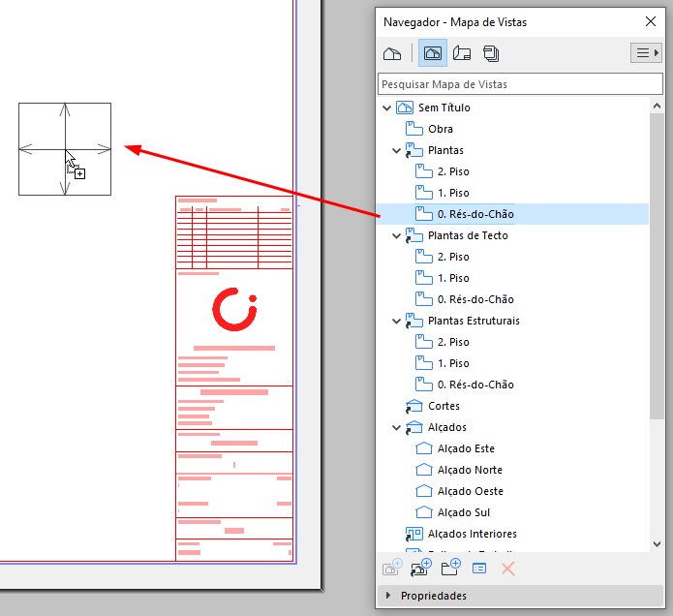
Task: Select 0. Rés-do-Chão under Plantas
Action: click(x=475, y=214)
